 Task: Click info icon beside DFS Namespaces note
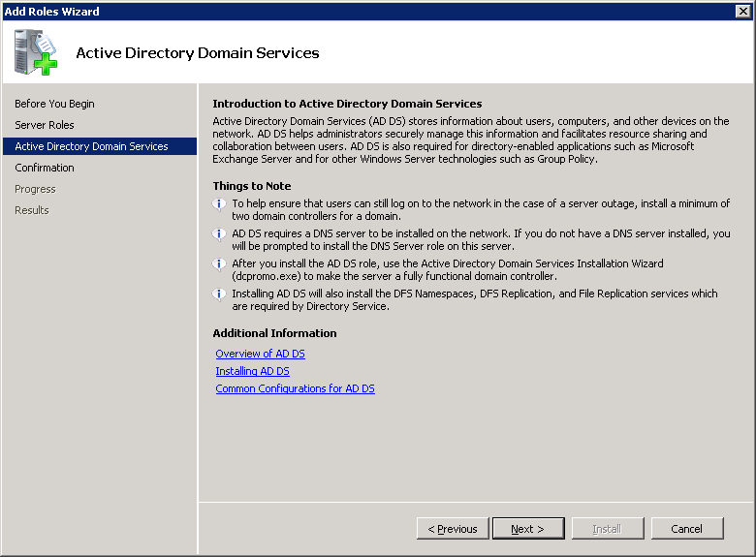[219, 294]
